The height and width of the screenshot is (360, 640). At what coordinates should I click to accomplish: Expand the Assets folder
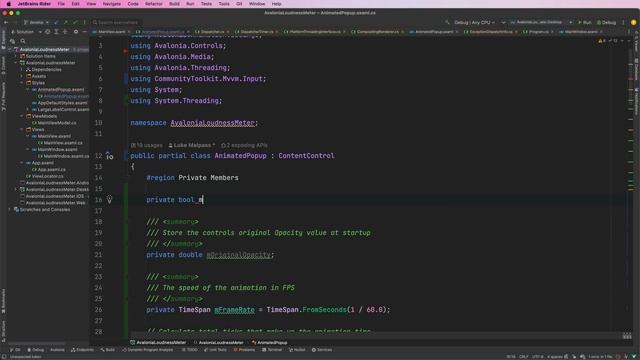[x=22, y=76]
